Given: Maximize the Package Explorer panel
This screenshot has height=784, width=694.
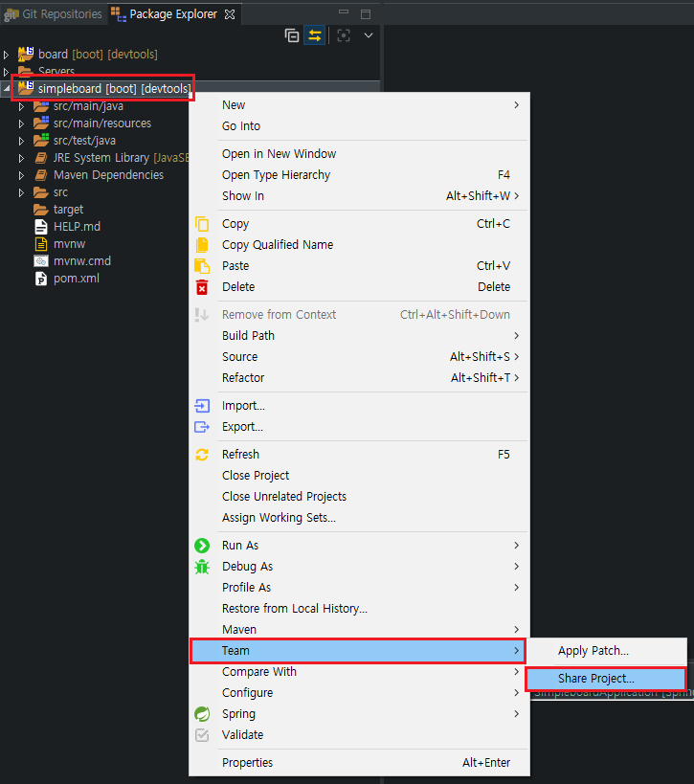Looking at the screenshot, I should point(366,14).
